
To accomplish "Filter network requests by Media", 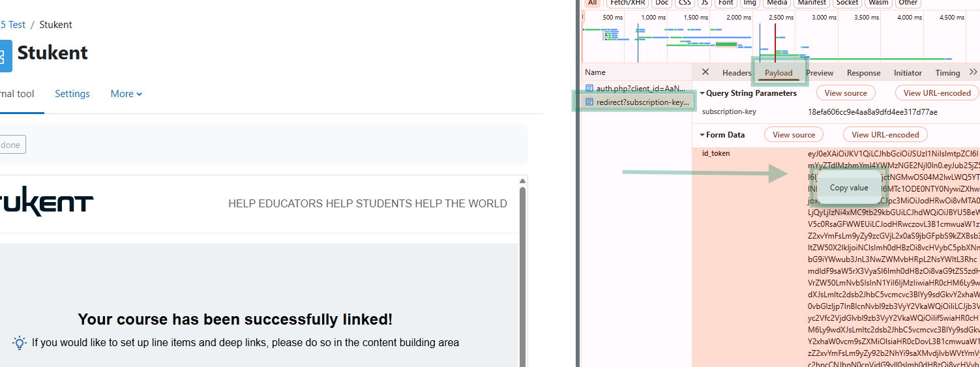I will coord(777,3).
